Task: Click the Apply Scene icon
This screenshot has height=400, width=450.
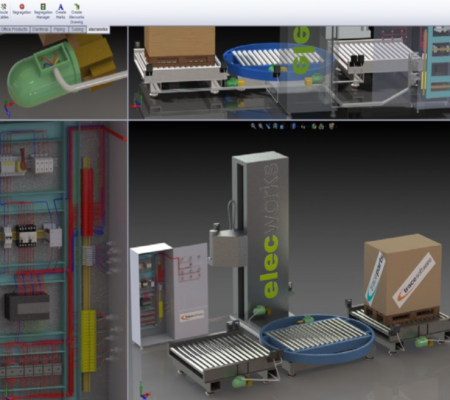Action: pyautogui.click(x=321, y=126)
